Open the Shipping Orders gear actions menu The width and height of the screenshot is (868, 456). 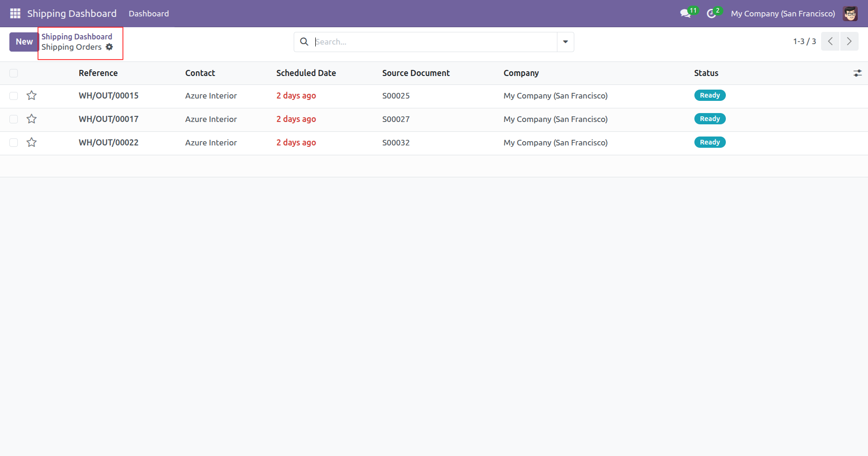pos(109,47)
